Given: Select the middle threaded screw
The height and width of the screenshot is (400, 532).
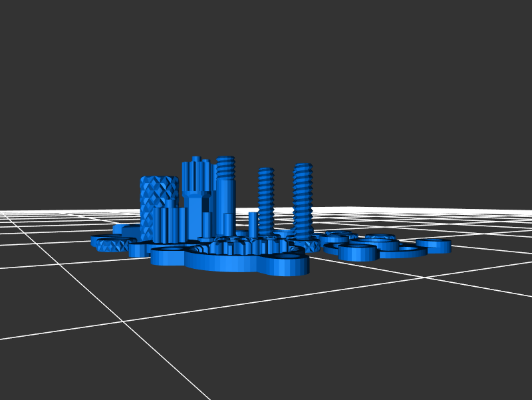Looking at the screenshot, I should [x=266, y=198].
